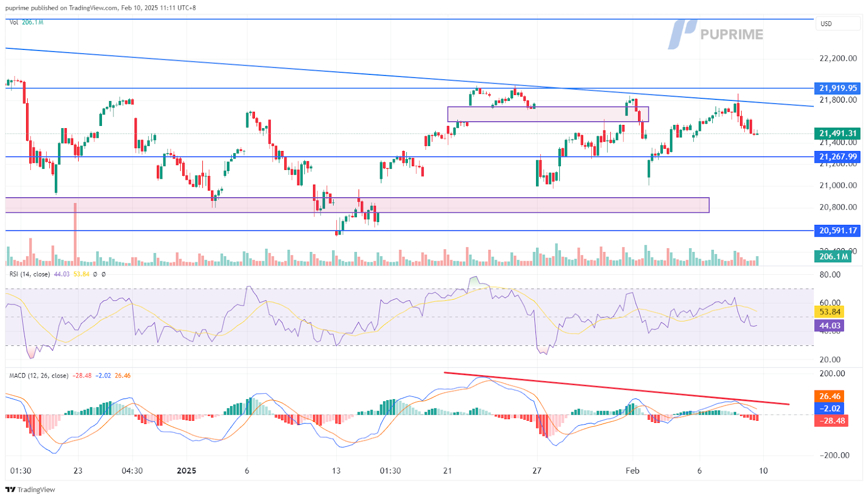Viewport: 868px width, 499px height.
Task: Click the 13 date axis label
Action: pyautogui.click(x=336, y=471)
